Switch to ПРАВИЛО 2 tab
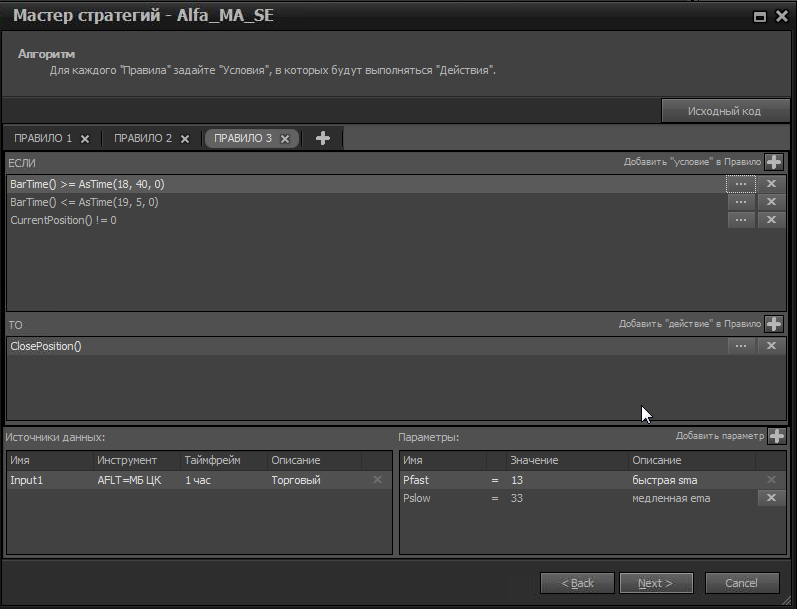The width and height of the screenshot is (797, 609). [143, 139]
